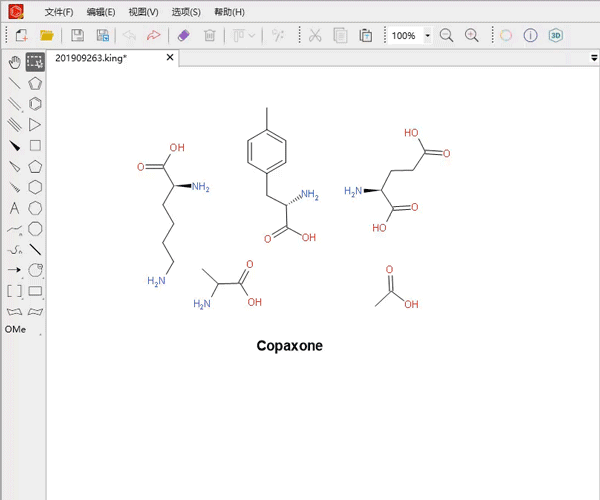The height and width of the screenshot is (500, 600).
Task: Select the bold wedge bond tool
Action: 15,146
